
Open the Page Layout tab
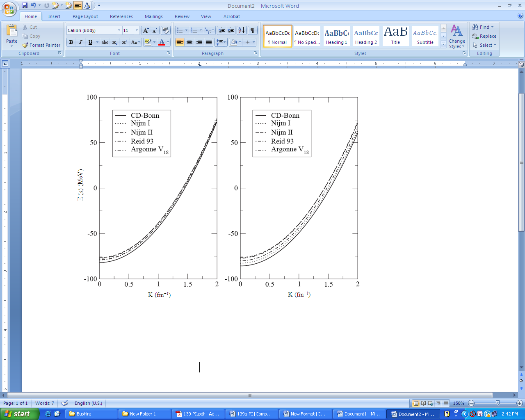(x=85, y=16)
